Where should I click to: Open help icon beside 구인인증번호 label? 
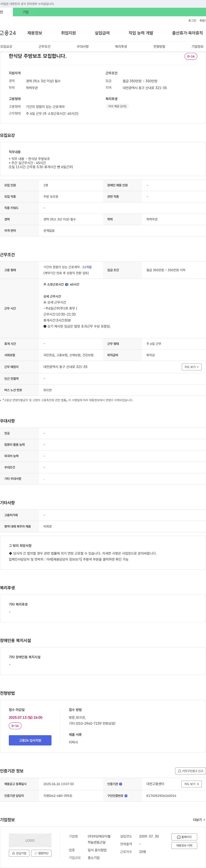[x=126, y=796]
